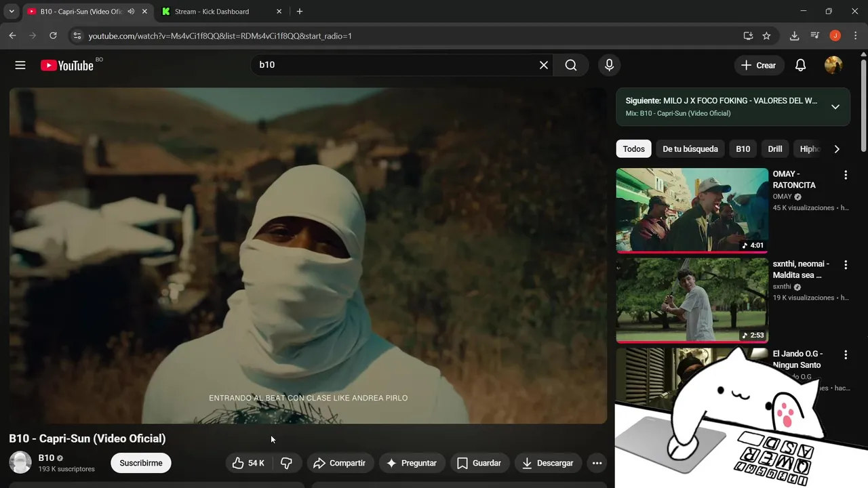Viewport: 868px width, 488px height.
Task: Close the Kick Dashboard tab
Action: (x=279, y=12)
